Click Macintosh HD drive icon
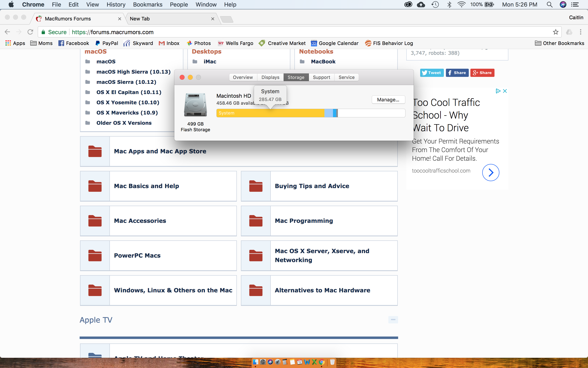Screen dimensions: 588x368 point(195,105)
